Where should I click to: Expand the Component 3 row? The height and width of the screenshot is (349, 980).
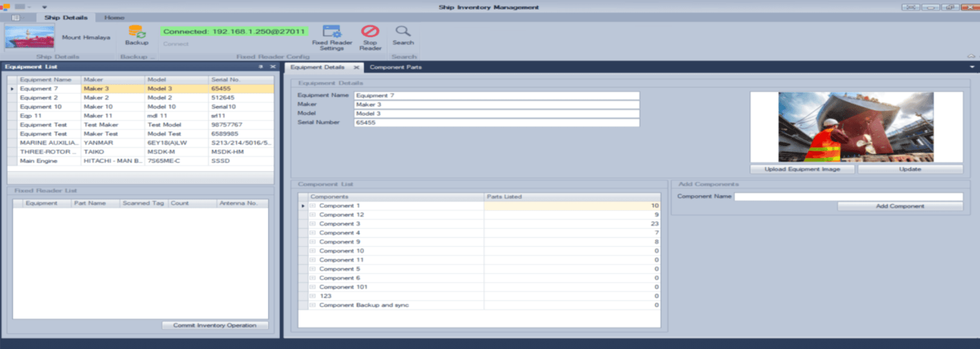pos(312,224)
